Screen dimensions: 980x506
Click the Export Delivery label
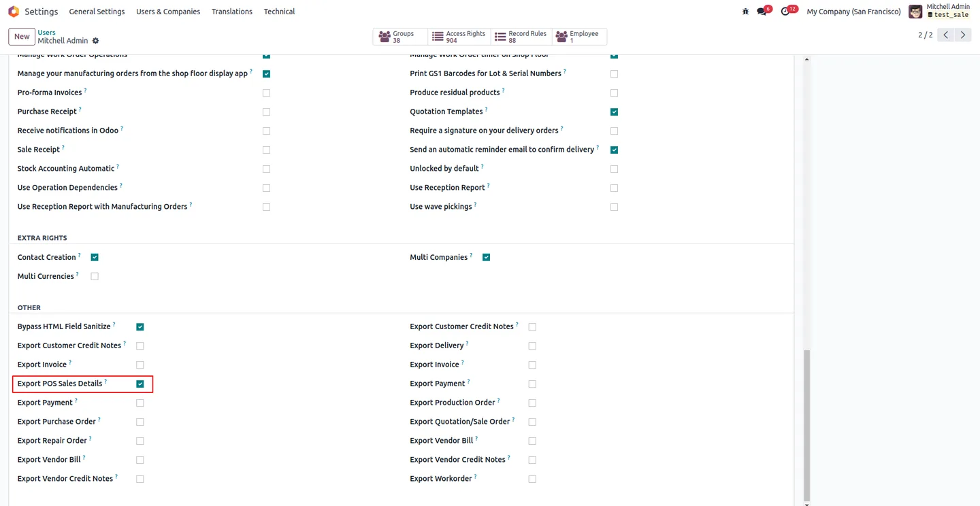pyautogui.click(x=437, y=345)
